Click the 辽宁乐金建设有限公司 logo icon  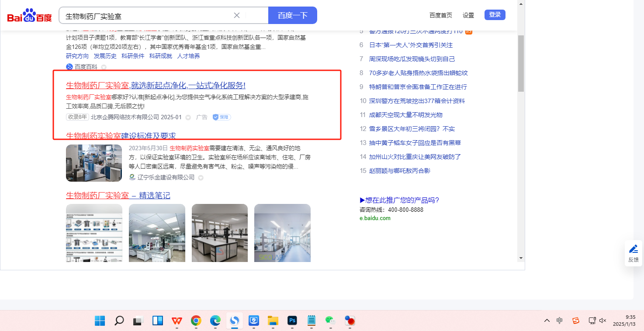coord(132,177)
